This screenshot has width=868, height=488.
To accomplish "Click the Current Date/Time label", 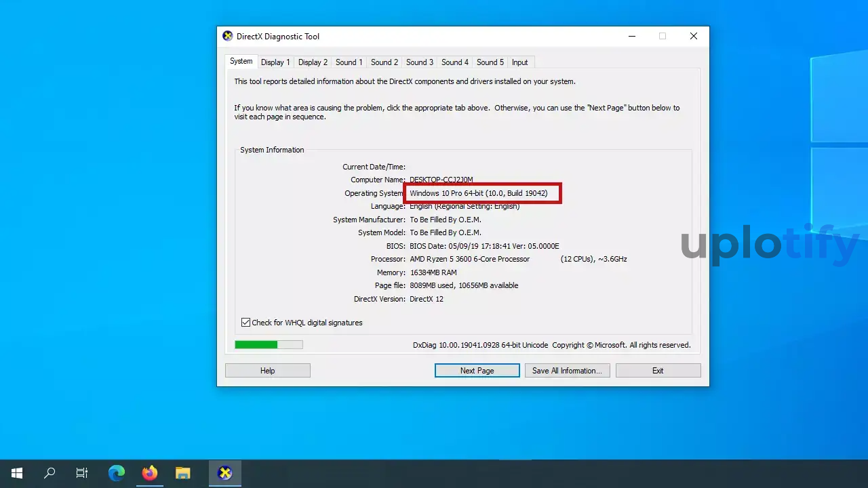I will point(374,167).
